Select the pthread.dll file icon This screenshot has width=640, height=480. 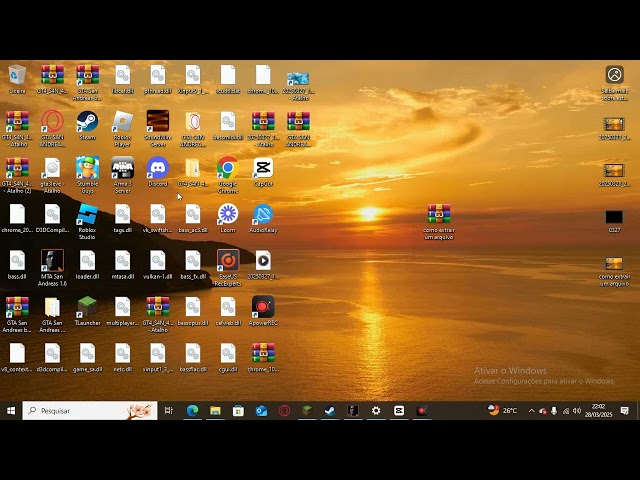158,79
